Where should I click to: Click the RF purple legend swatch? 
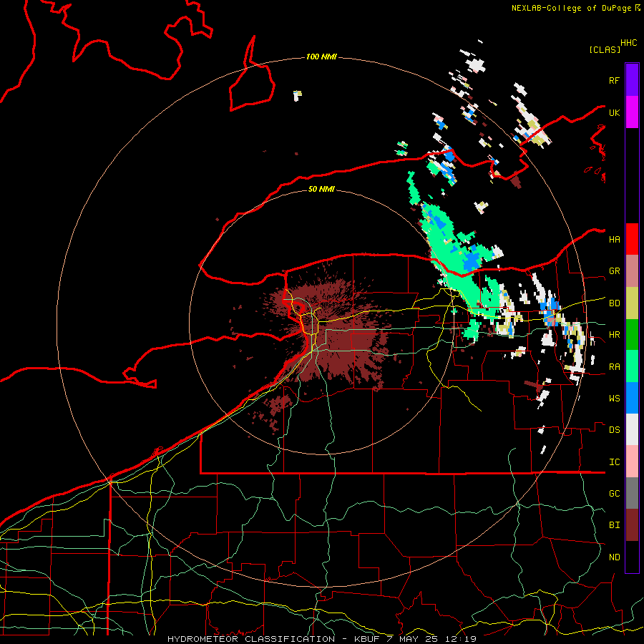(632, 80)
